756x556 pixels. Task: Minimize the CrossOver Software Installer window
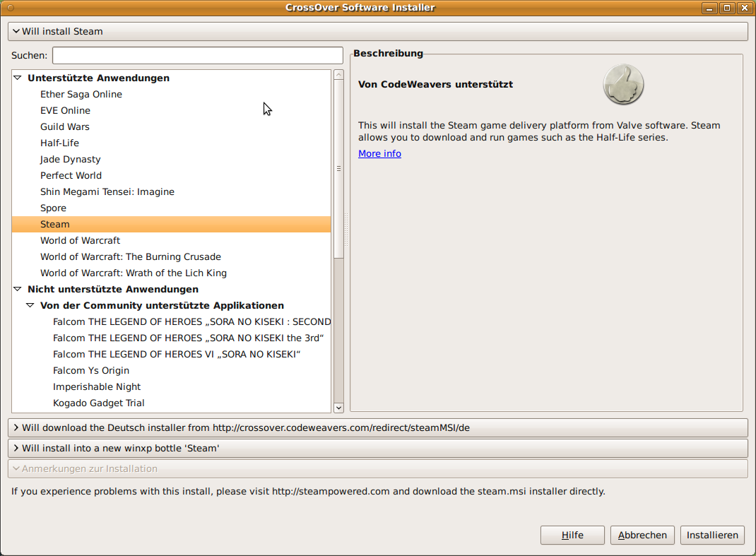(x=709, y=8)
